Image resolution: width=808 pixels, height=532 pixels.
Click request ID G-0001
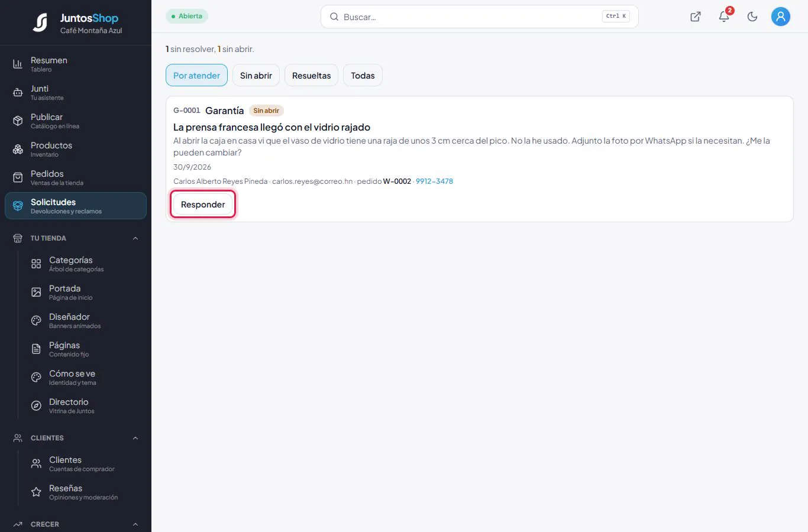coord(187,111)
